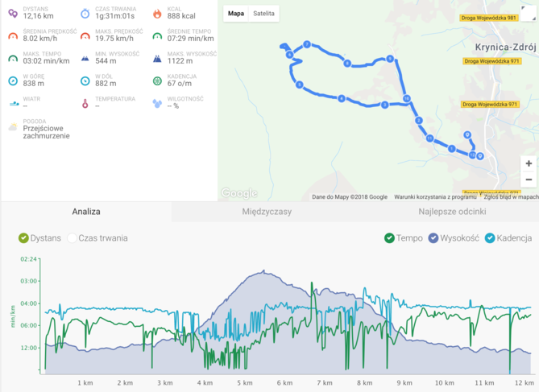
Task: Click the stopwatch icon for Czas trwania
Action: coord(85,14)
